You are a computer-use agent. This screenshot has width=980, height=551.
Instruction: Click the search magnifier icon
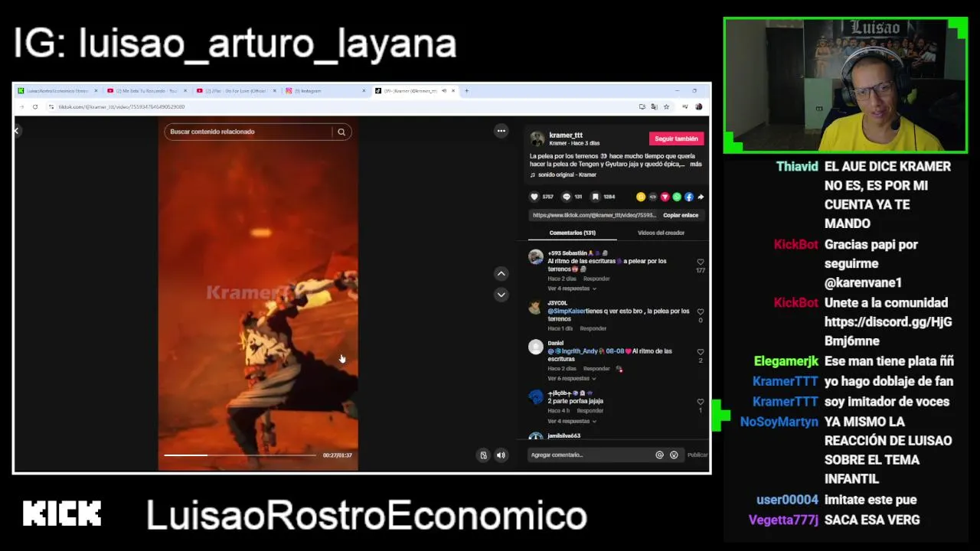click(341, 132)
